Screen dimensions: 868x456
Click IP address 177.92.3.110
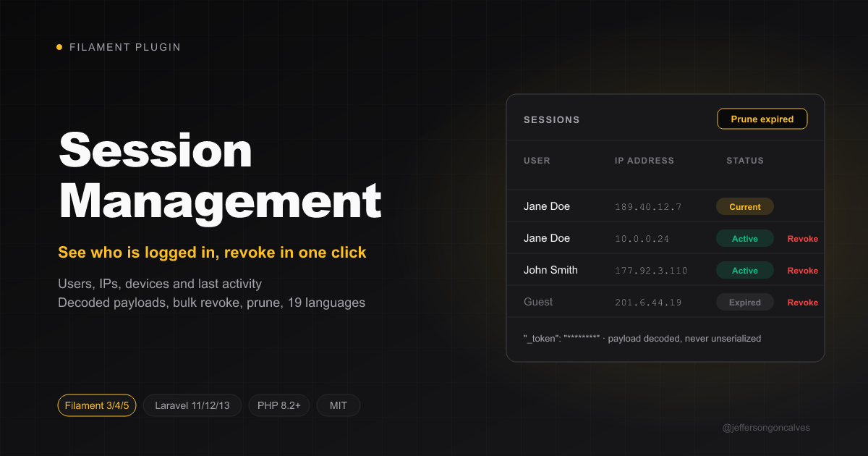tap(651, 271)
